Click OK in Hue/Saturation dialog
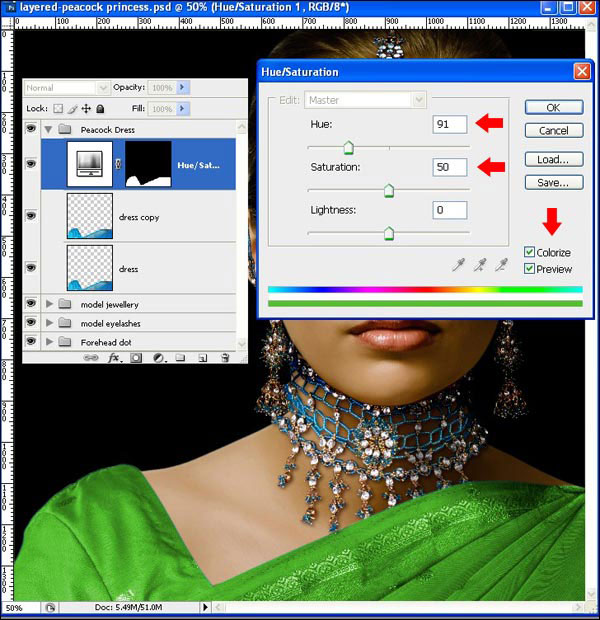 coord(553,107)
